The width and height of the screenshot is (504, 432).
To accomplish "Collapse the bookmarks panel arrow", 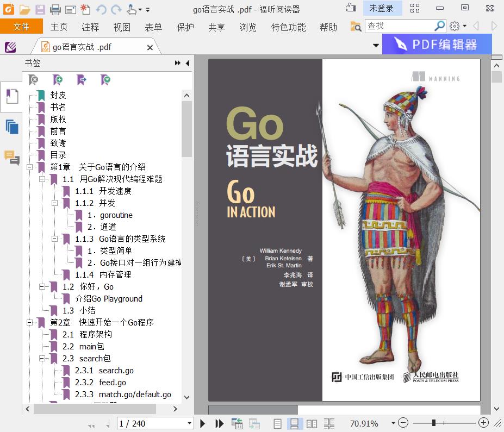I will tap(188, 63).
